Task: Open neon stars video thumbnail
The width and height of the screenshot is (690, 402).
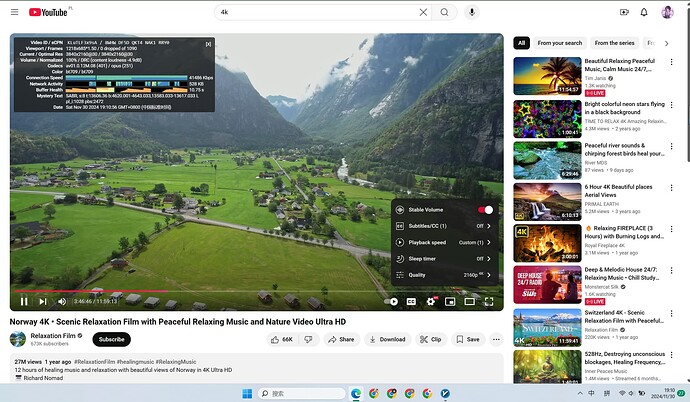Action: (547, 119)
